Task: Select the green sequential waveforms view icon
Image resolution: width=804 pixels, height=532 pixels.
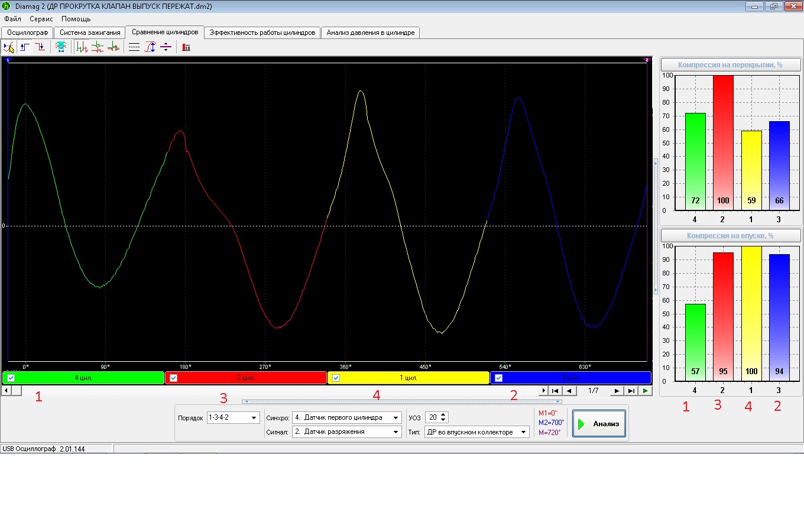Action: pyautogui.click(x=82, y=47)
